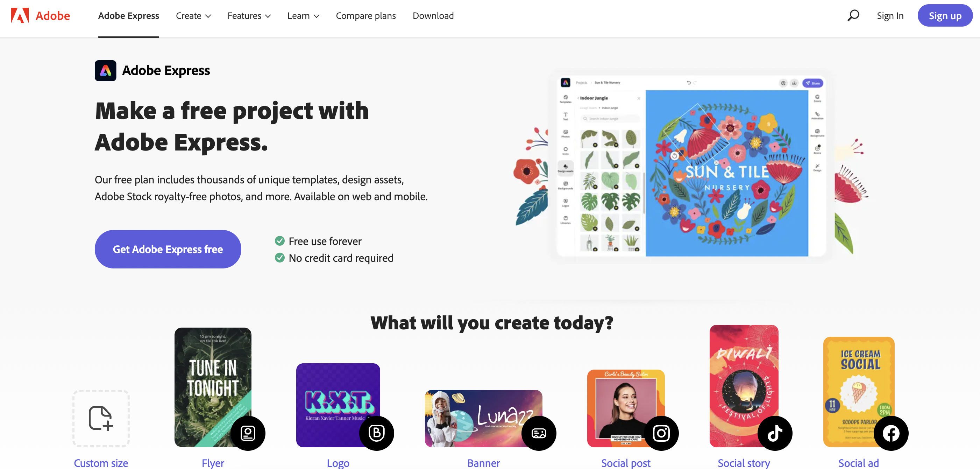Viewport: 980px width, 469px height.
Task: Open the Compare plans menu item
Action: [x=365, y=15]
